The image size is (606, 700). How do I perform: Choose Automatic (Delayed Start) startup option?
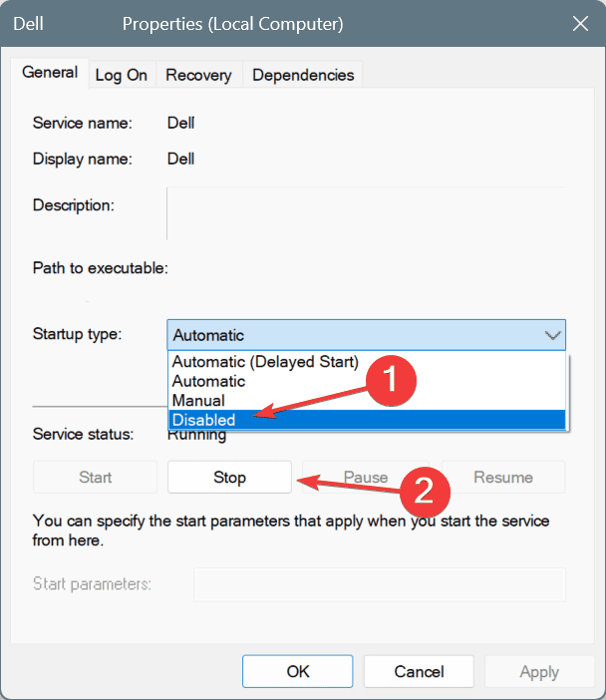(x=367, y=362)
